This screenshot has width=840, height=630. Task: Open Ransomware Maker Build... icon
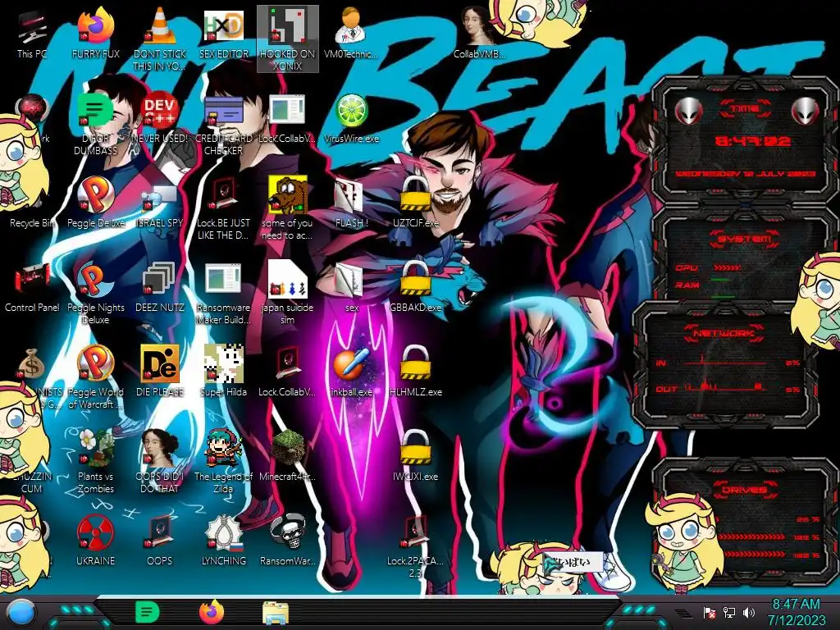pos(224,293)
